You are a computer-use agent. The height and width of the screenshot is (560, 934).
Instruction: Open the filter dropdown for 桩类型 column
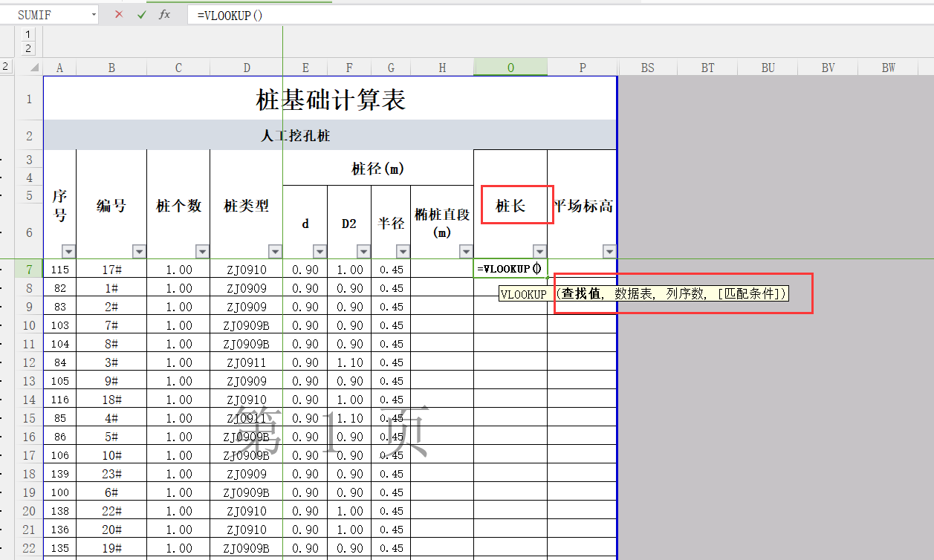point(275,251)
